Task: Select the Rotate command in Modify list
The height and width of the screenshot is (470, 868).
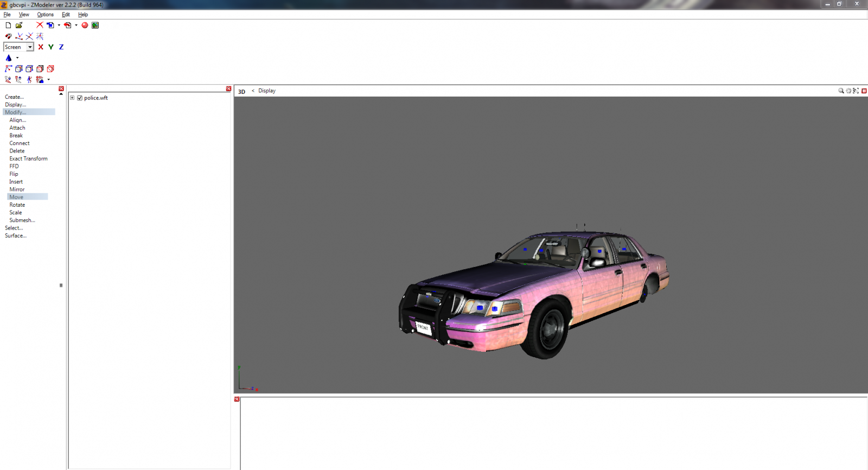Action: [x=17, y=205]
